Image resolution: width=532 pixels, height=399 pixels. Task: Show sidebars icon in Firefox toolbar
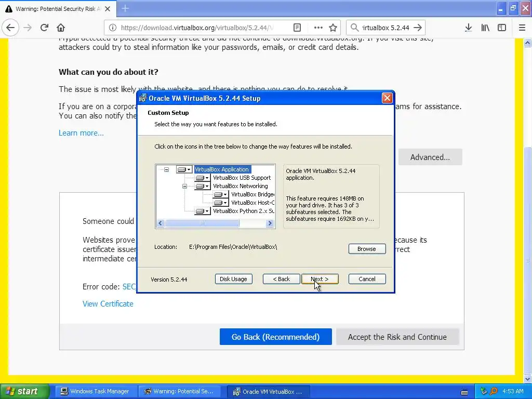click(x=502, y=28)
